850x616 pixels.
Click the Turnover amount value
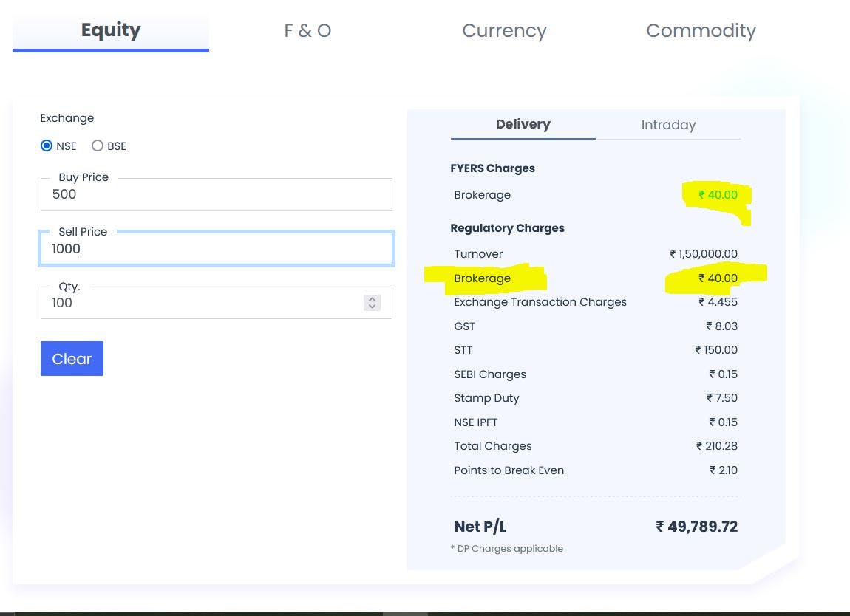[703, 254]
